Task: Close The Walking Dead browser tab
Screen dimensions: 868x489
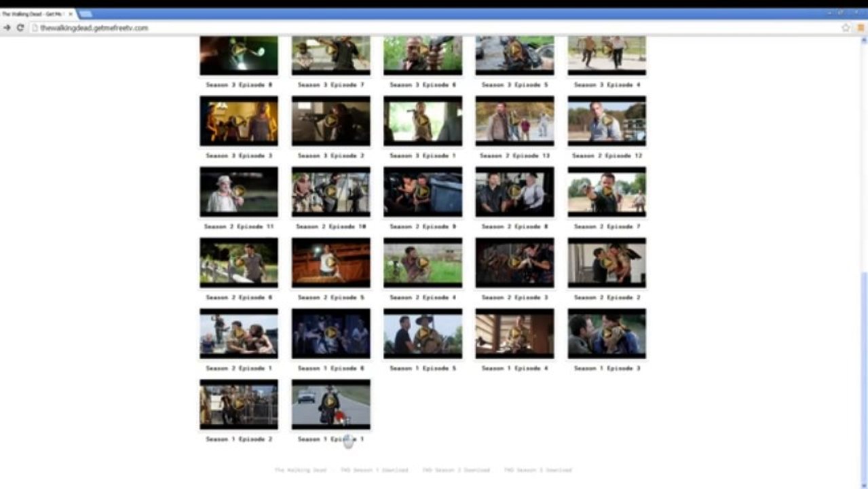Action: [x=71, y=14]
